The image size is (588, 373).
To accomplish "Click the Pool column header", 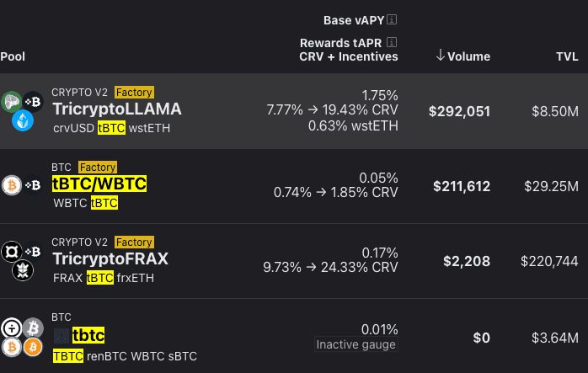I will point(13,56).
